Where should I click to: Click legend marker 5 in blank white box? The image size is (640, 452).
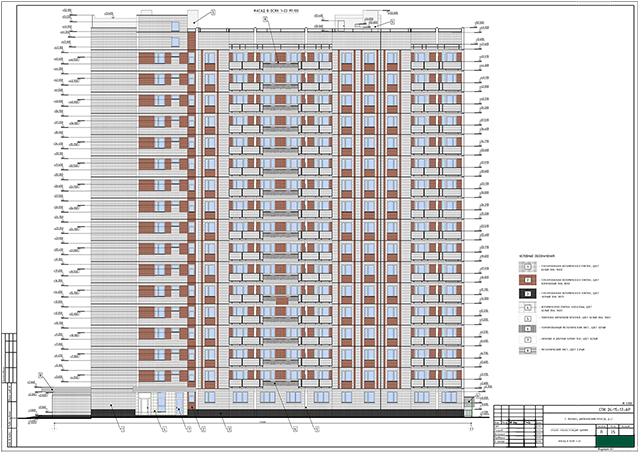[x=528, y=318]
